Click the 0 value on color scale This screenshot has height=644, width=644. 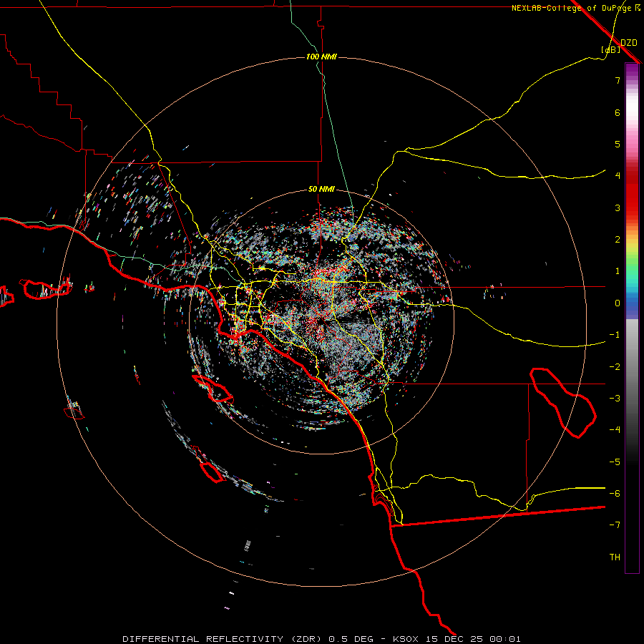pos(618,303)
